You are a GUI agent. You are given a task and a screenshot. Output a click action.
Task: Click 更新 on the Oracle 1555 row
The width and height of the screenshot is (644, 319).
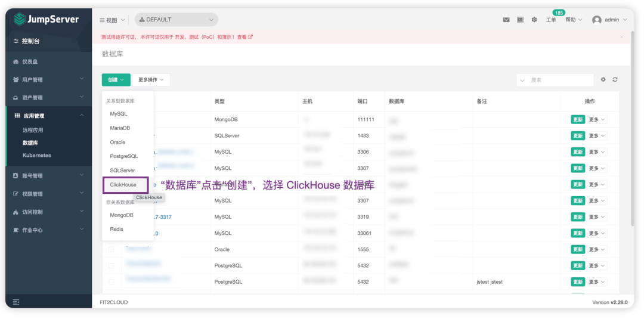(x=578, y=249)
